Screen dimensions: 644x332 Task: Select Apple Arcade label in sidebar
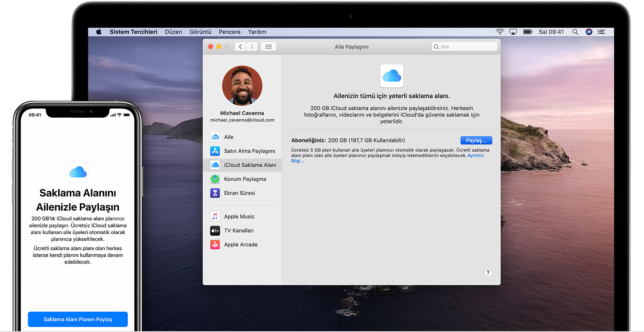[241, 244]
